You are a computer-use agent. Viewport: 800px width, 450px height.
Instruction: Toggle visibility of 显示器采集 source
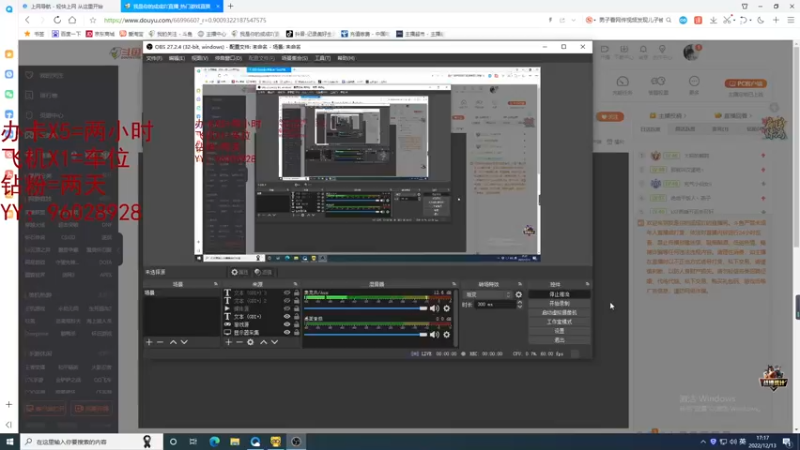click(x=287, y=332)
